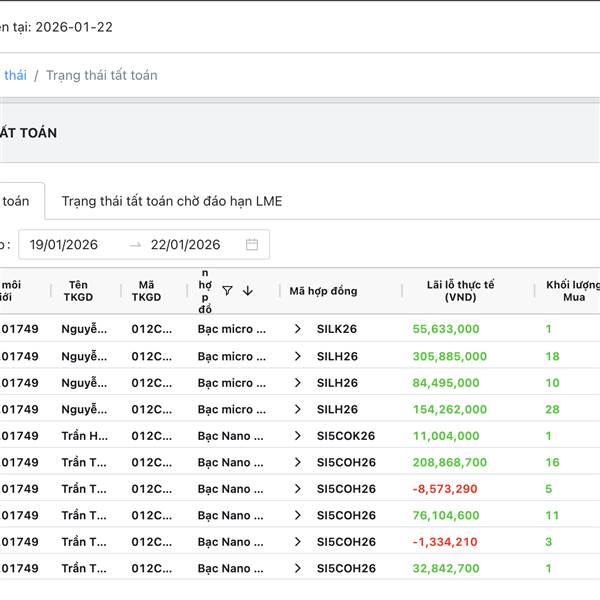Click the Trạng thái tất toán breadcrumb
The width and height of the screenshot is (600, 600).
pyautogui.click(x=101, y=75)
